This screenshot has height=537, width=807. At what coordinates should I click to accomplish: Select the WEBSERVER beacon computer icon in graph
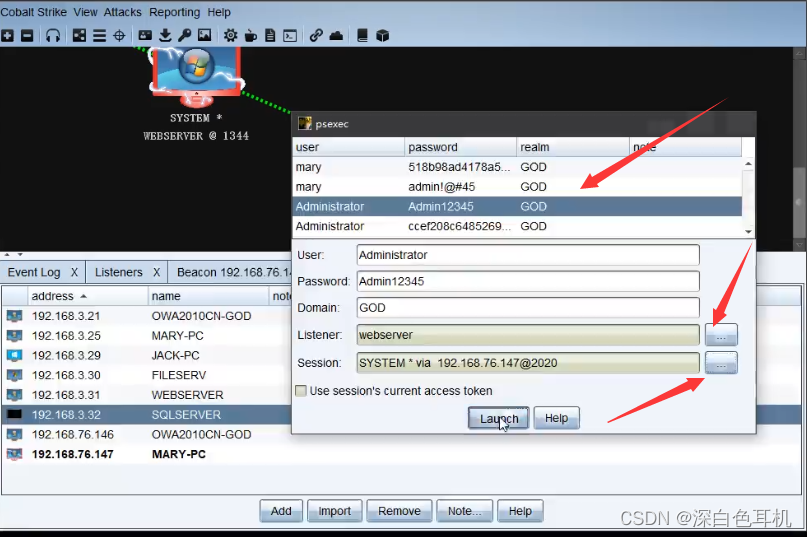196,75
